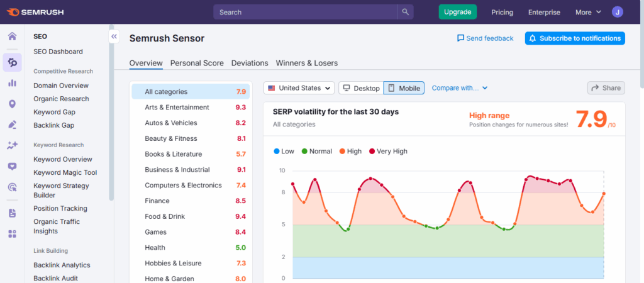Switch to the Winners & Losers tab
The width and height of the screenshot is (644, 283).
point(307,64)
